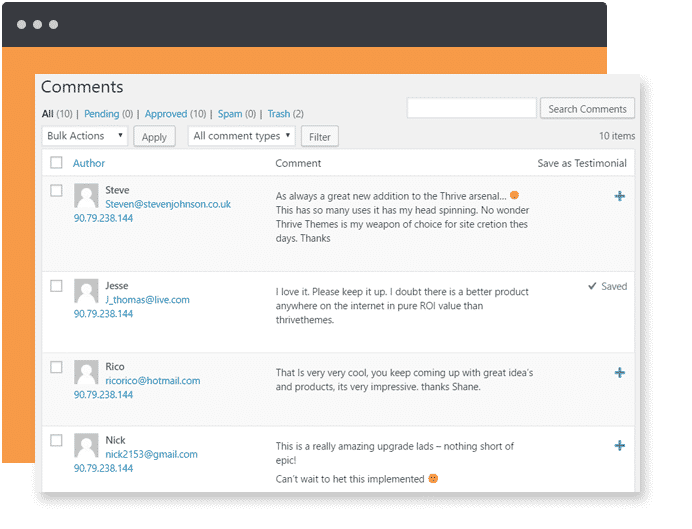Viewport: 692px width, 529px height.
Task: Sort comments by the Author column
Action: tap(89, 163)
